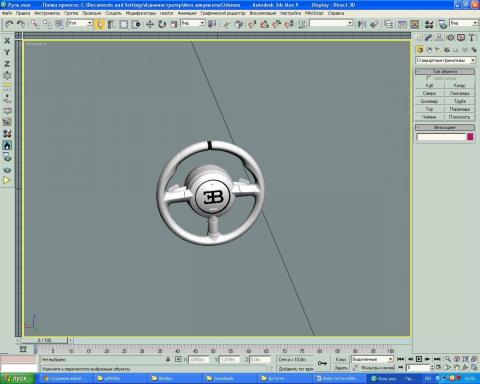
Task: Click the Пирамида primitive button
Action: tap(460, 109)
